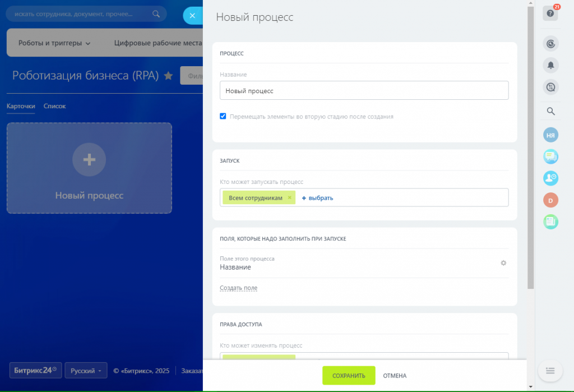The width and height of the screenshot is (574, 392).
Task: Add RPA page to favorites with star
Action: tap(168, 76)
